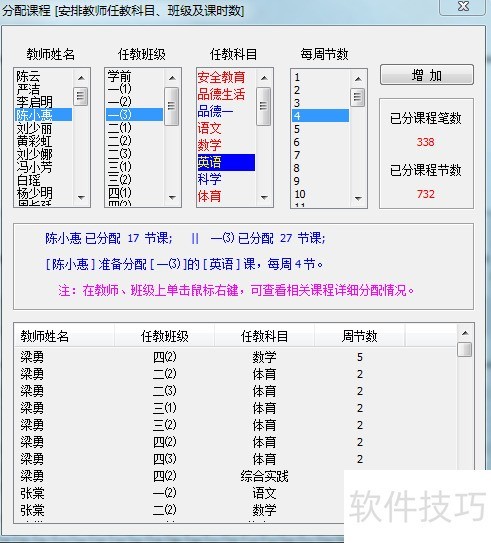Select teacher 刘少丽 in the name list
491x543 pixels.
coord(44,128)
